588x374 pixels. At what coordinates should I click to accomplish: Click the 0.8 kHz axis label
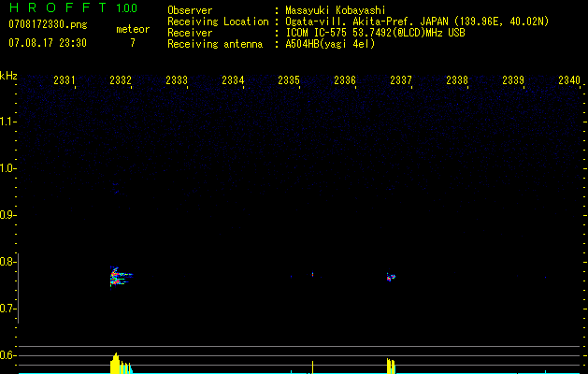pos(7,262)
